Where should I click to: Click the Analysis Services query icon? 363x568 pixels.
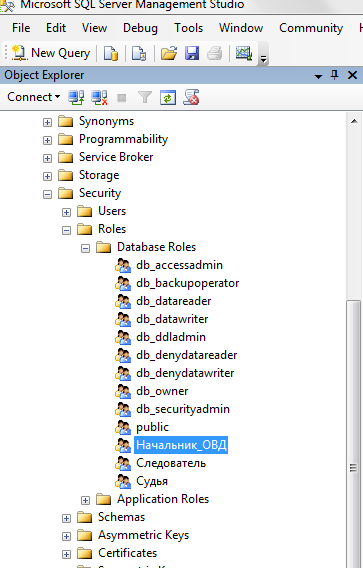[139, 53]
